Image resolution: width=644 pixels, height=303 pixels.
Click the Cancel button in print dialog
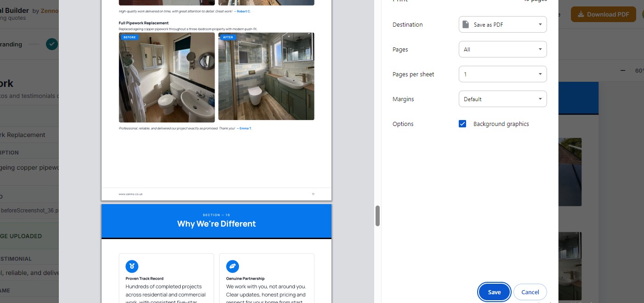(x=530, y=292)
